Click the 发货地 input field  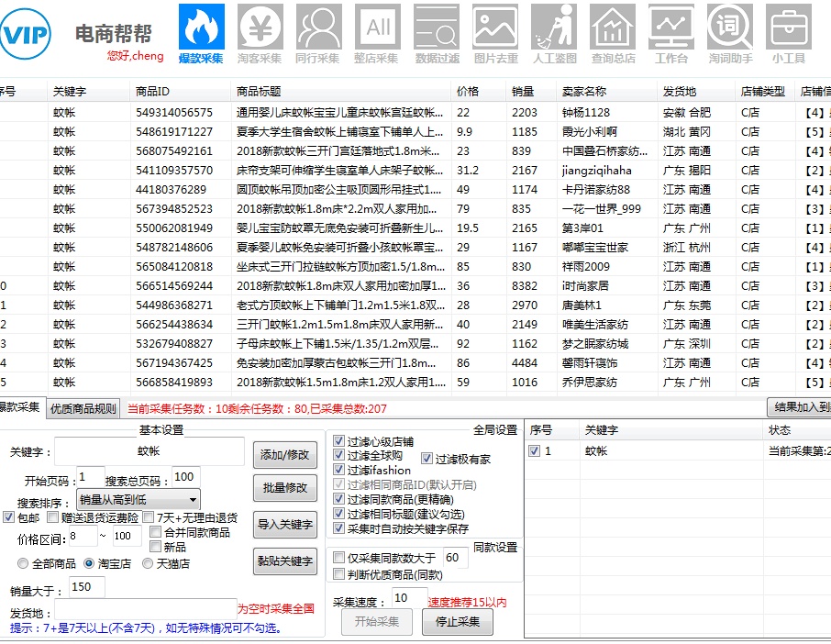(145, 609)
